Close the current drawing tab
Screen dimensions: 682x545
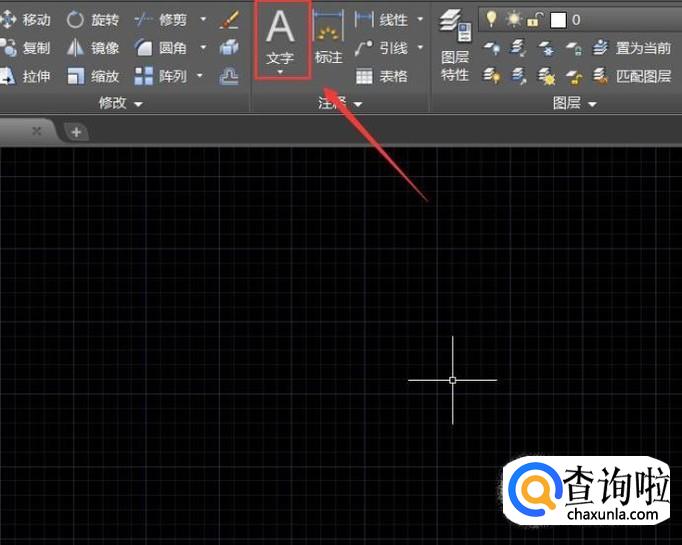point(37,131)
